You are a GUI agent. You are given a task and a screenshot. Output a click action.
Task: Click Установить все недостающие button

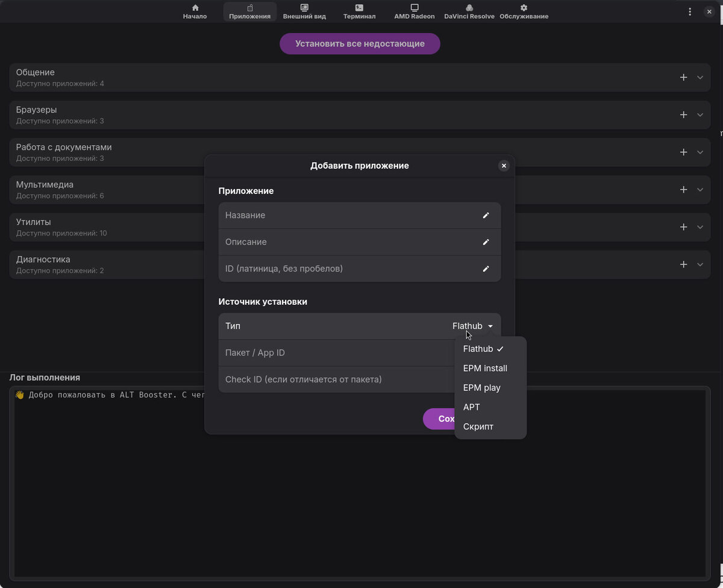360,43
